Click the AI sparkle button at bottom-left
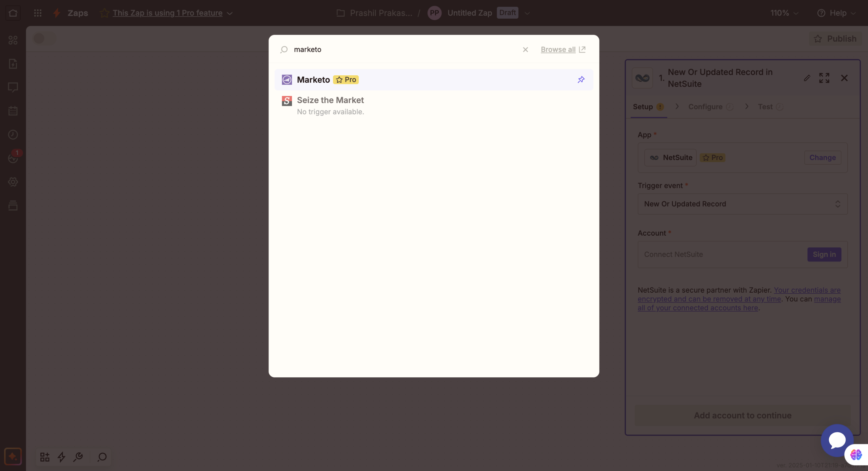 point(13,456)
